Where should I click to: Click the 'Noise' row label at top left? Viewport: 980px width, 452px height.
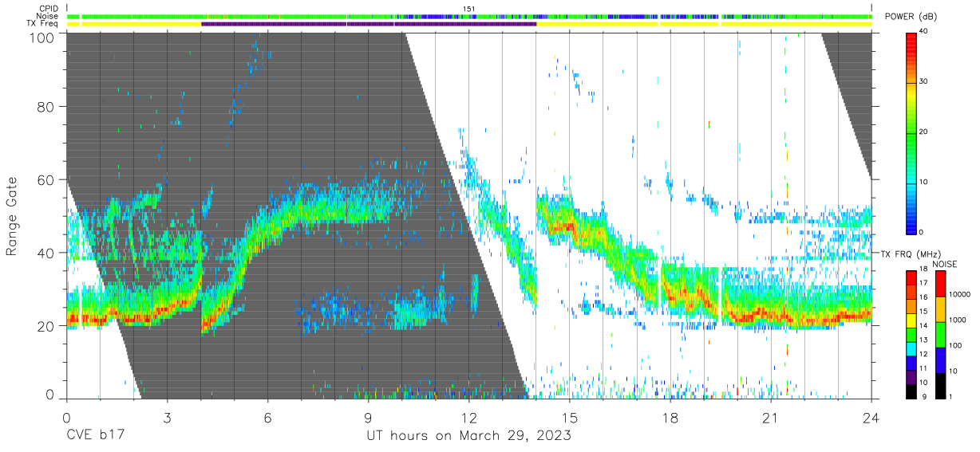(49, 16)
